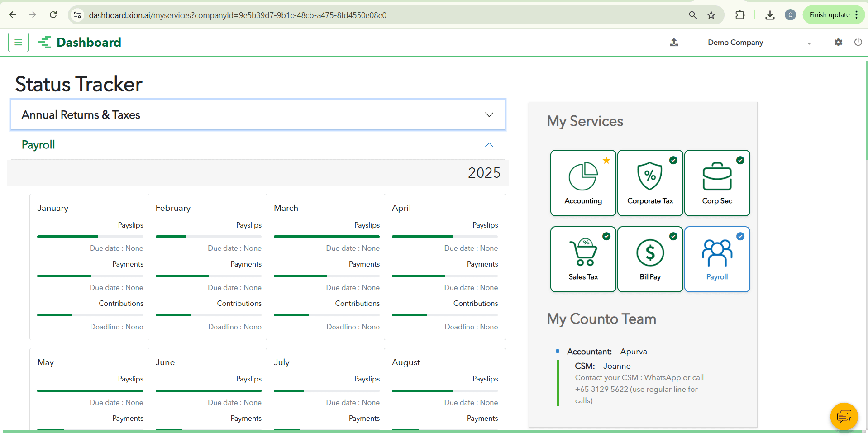Open the chat support bubble
868x438 pixels.
coord(844,416)
